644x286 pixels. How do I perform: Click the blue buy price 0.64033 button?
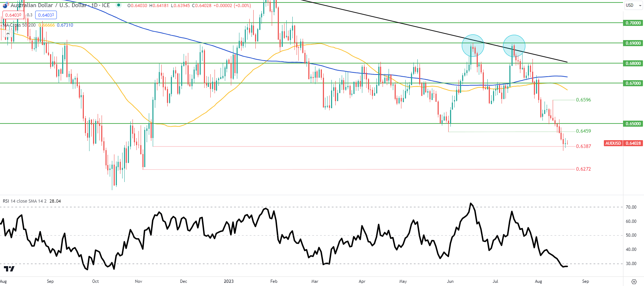(x=46, y=15)
